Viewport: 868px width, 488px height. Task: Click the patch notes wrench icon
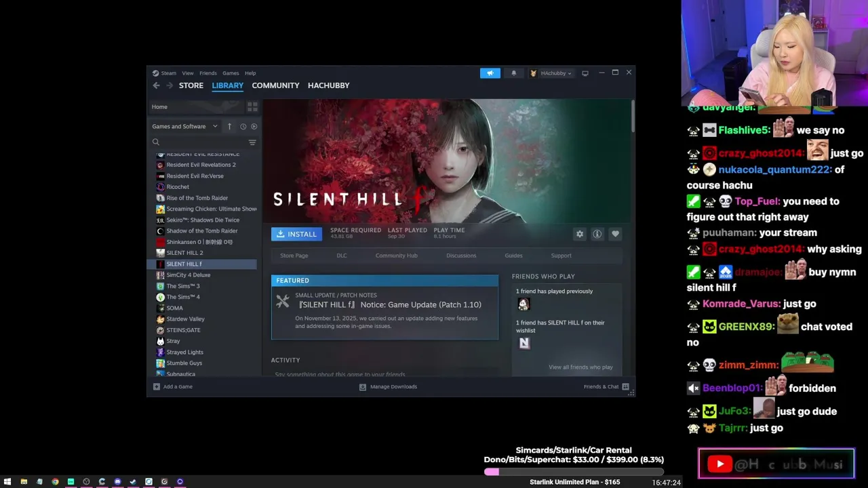[x=283, y=301]
